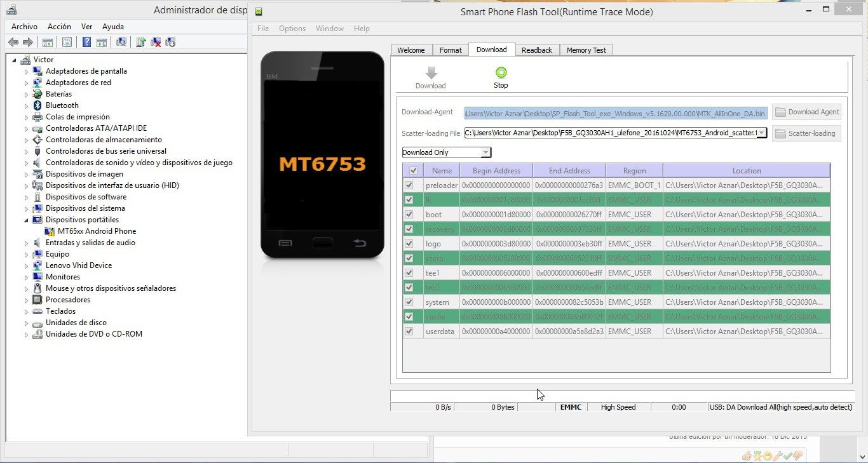This screenshot has height=463, width=868.
Task: Click the Teclados keyboard icon
Action: click(x=37, y=311)
